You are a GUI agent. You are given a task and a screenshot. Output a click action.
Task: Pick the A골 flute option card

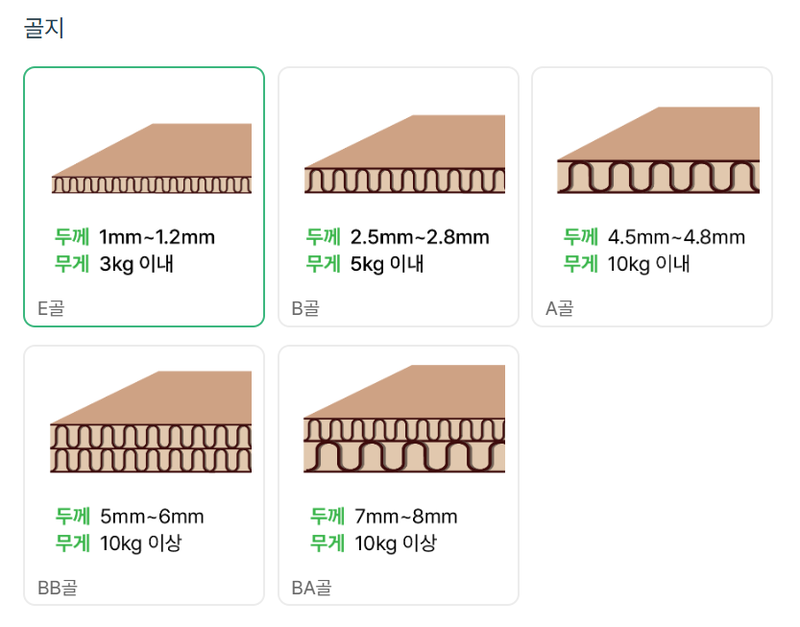coord(652,196)
